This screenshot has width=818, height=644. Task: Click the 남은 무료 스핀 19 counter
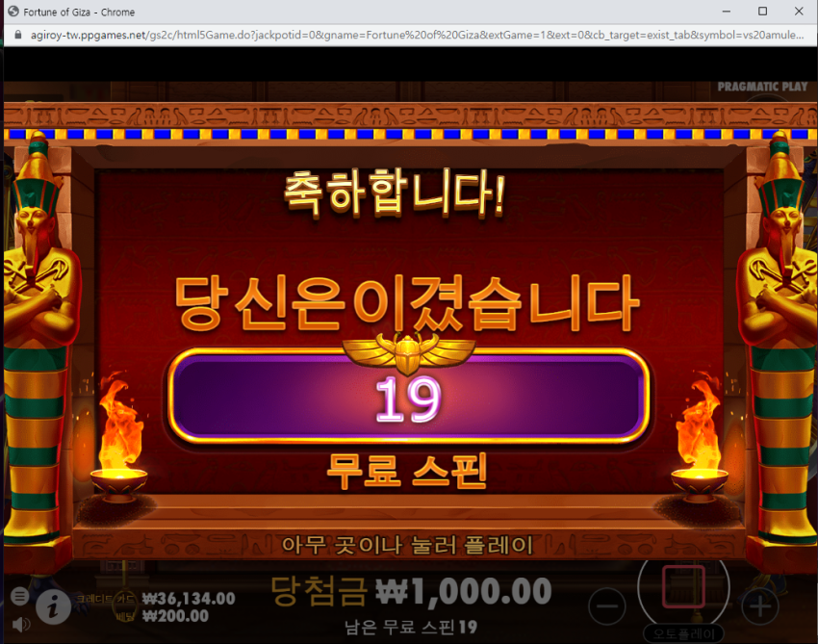point(411,627)
